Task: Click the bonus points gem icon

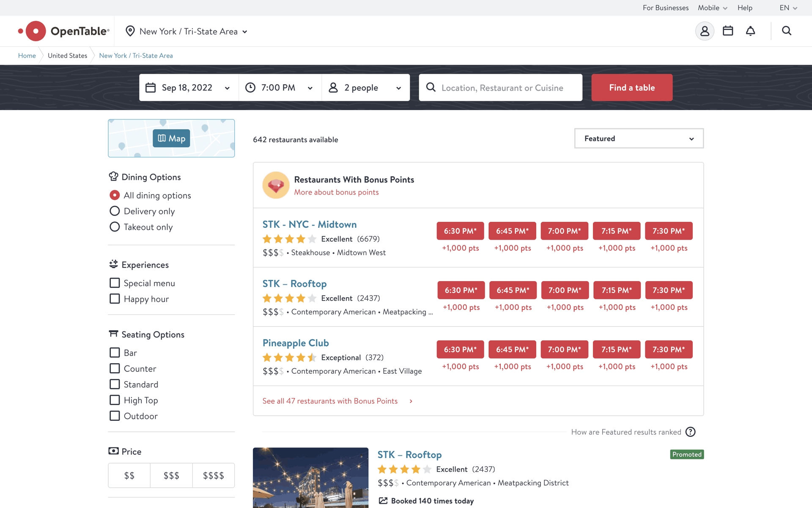Action: (276, 185)
